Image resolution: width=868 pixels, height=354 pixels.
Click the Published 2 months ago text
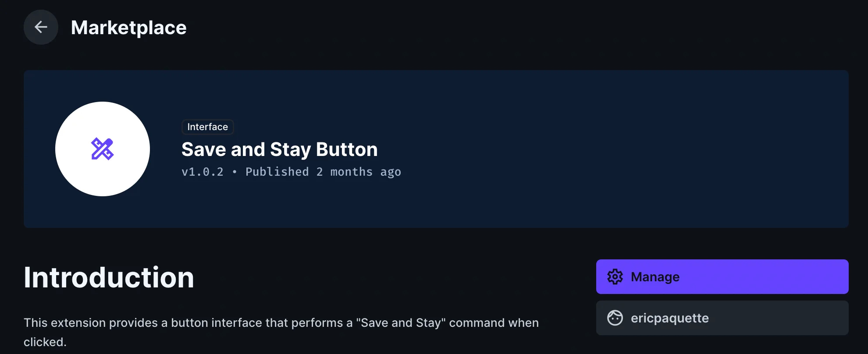323,172
